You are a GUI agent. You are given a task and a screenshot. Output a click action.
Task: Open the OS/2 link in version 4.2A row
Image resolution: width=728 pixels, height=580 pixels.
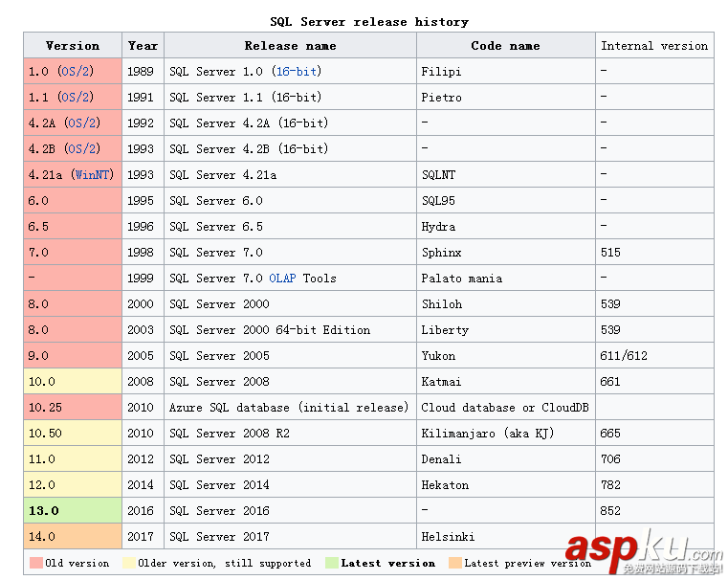[82, 123]
